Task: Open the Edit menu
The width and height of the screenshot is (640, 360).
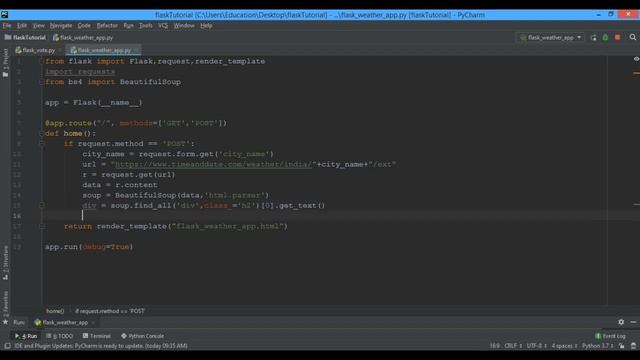Action: point(22,25)
